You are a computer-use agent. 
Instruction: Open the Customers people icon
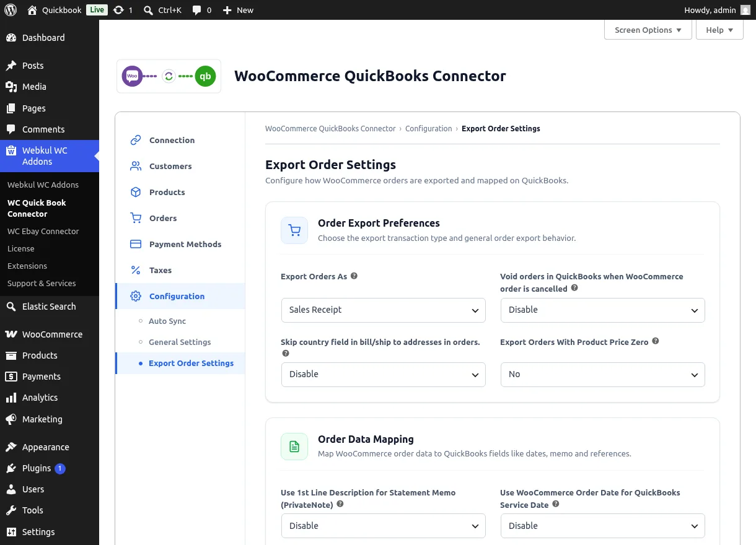pyautogui.click(x=136, y=166)
